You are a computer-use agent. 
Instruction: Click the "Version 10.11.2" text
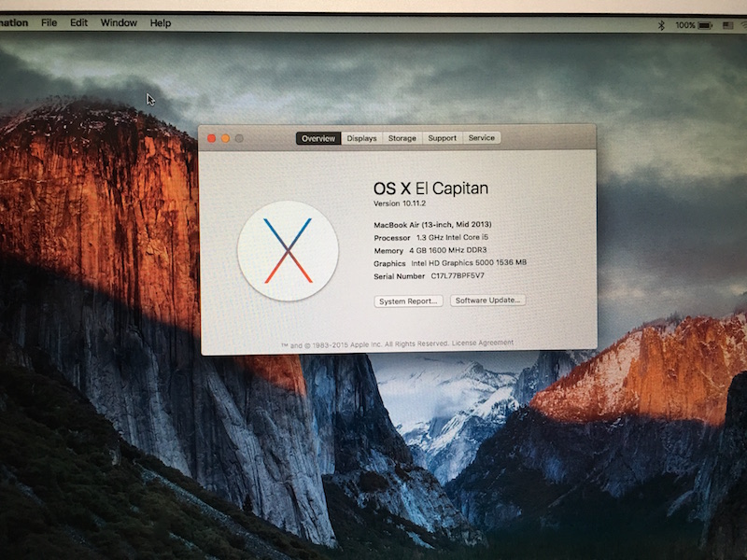coord(400,203)
